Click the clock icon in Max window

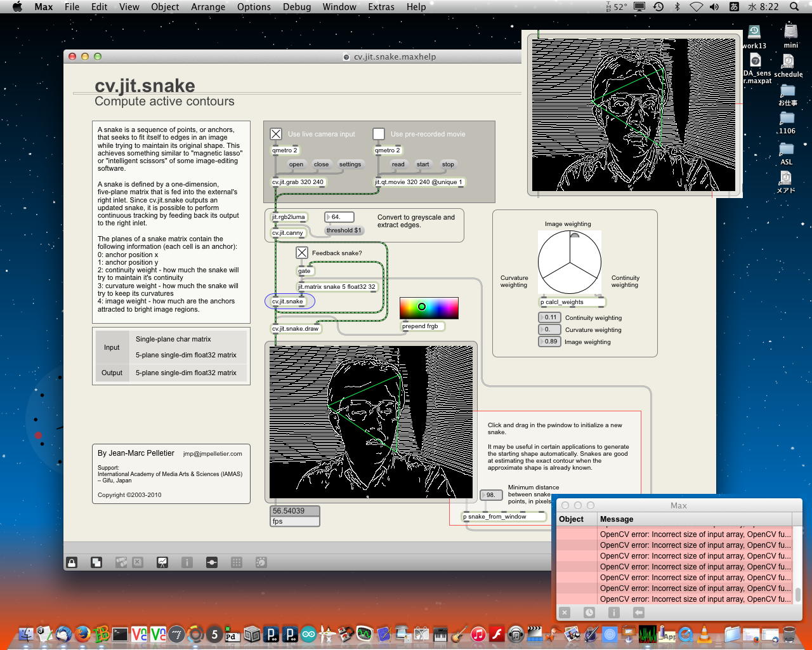click(589, 613)
